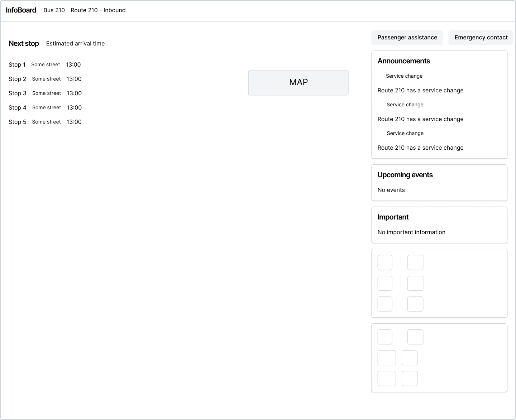Click the Next stop heading
Viewport: 516px width, 420px height.
point(24,43)
